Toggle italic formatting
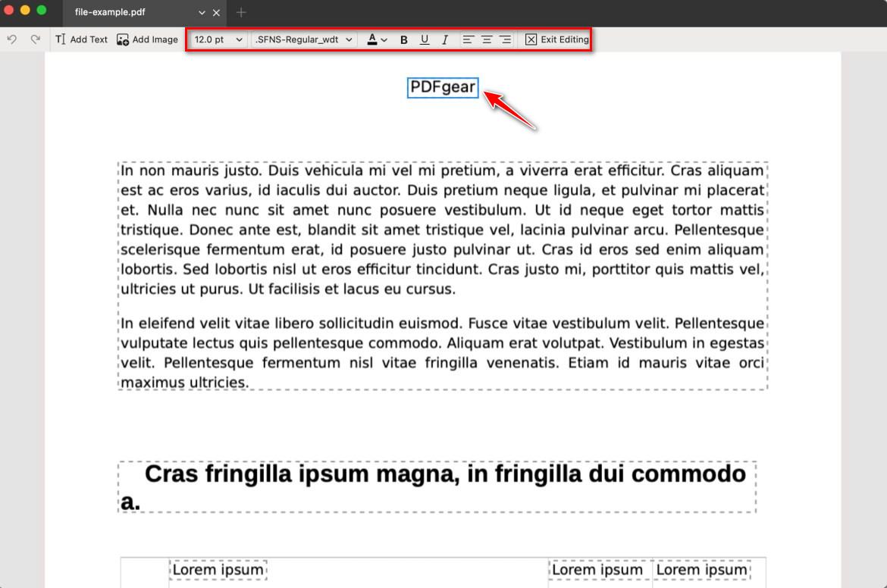887x588 pixels. tap(445, 39)
